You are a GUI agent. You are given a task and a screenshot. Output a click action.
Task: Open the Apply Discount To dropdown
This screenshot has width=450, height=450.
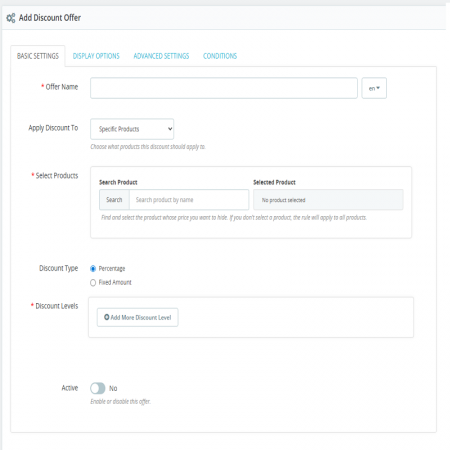(132, 129)
